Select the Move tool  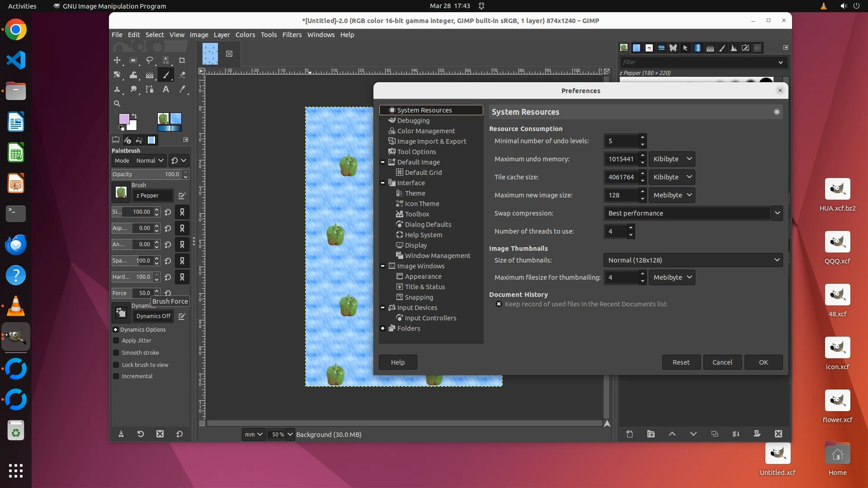pyautogui.click(x=117, y=60)
